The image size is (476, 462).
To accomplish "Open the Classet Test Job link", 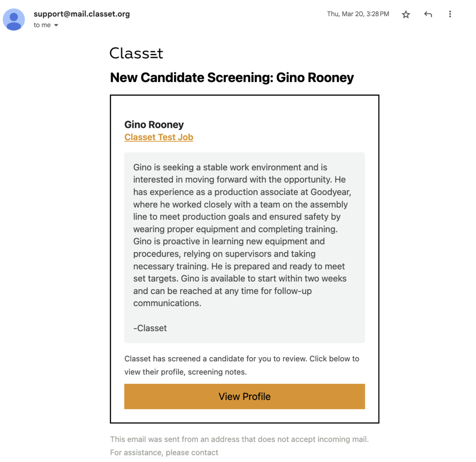I will point(159,137).
